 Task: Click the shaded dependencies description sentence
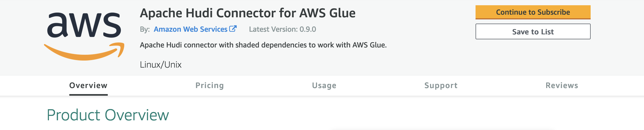tap(263, 45)
